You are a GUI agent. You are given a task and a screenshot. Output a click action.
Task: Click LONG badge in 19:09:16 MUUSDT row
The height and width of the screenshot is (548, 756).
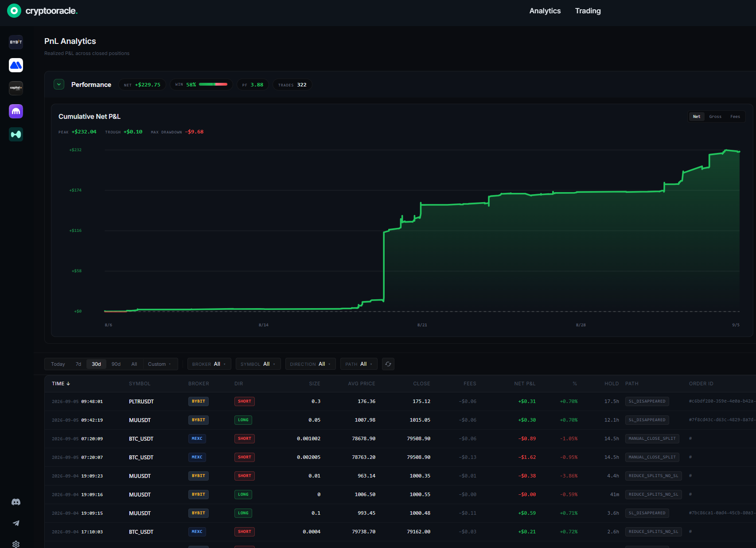tap(243, 494)
